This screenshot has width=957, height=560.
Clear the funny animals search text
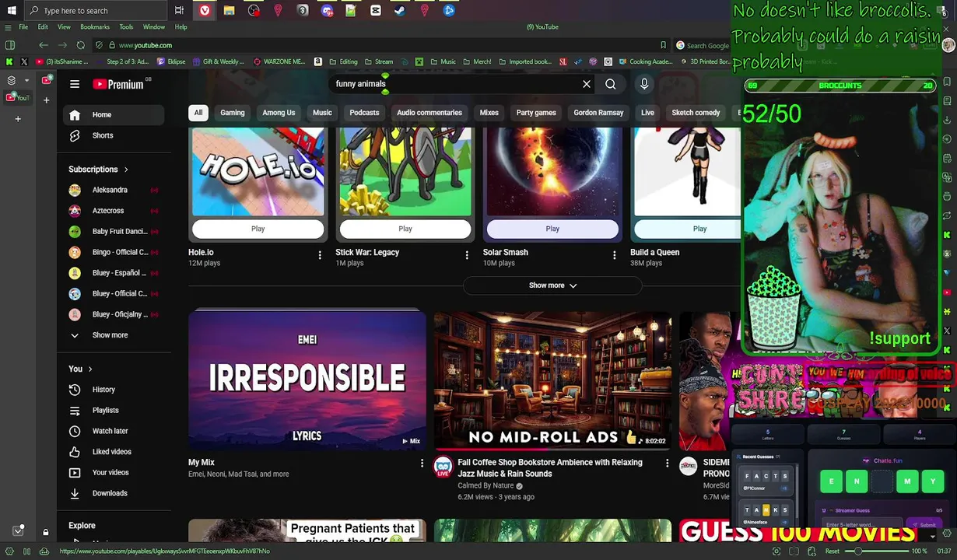pos(587,84)
